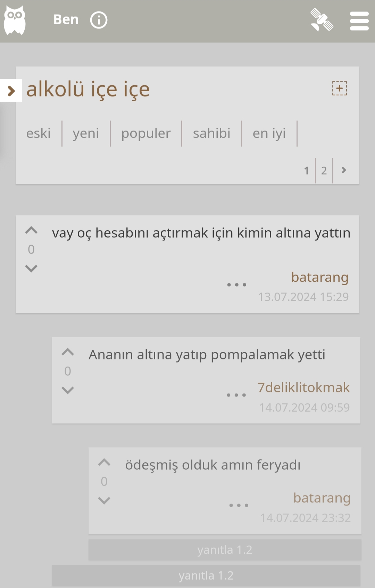Screen dimensions: 375x588
Task: Open options dots on batarang's first entry
Action: [x=237, y=285]
